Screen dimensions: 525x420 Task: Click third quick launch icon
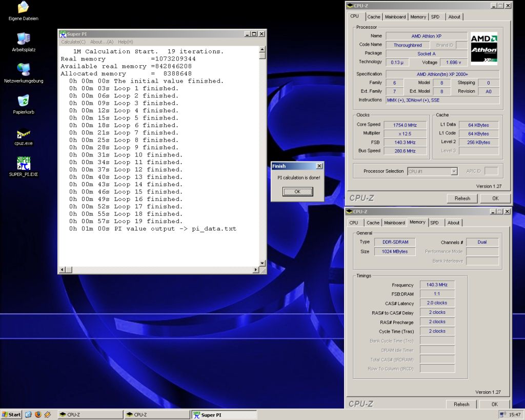[48, 415]
